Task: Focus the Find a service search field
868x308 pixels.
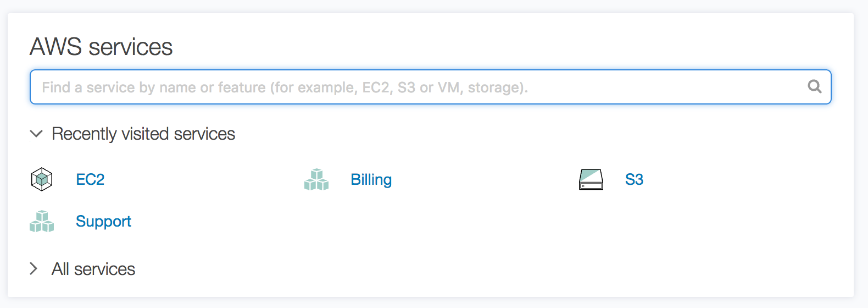Action: coord(431,87)
